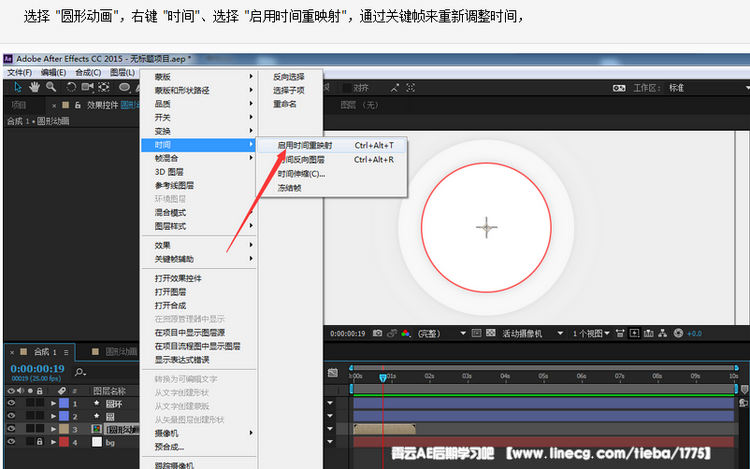
Task: Click the 合成 1 panel menu icon
Action: (x=66, y=352)
